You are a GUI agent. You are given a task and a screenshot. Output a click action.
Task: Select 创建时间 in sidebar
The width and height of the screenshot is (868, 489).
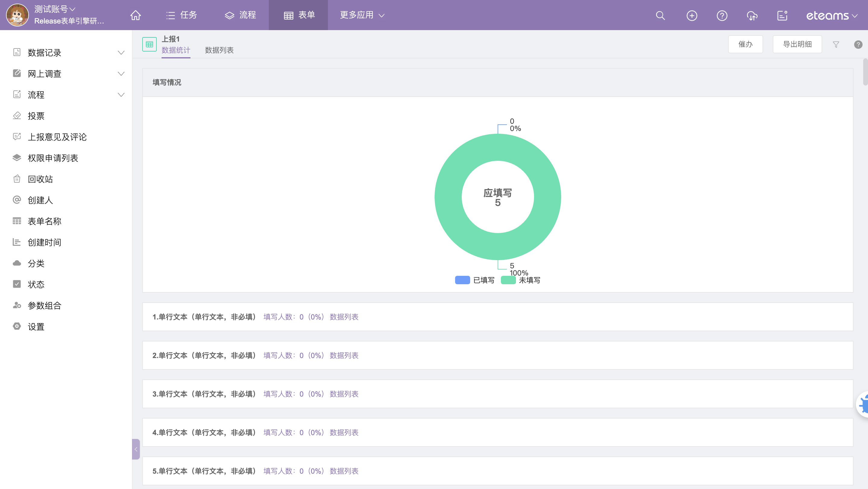(45, 242)
